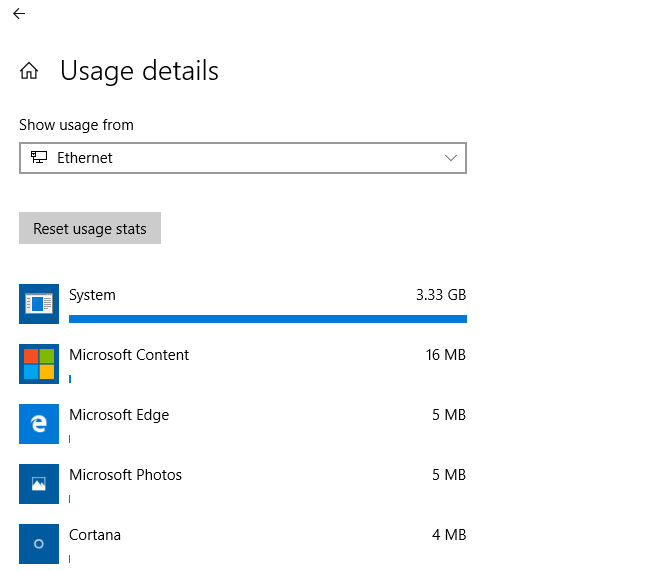Screen dimensions: 650x571
Task: Go back with the arrow icon
Action: click(19, 14)
